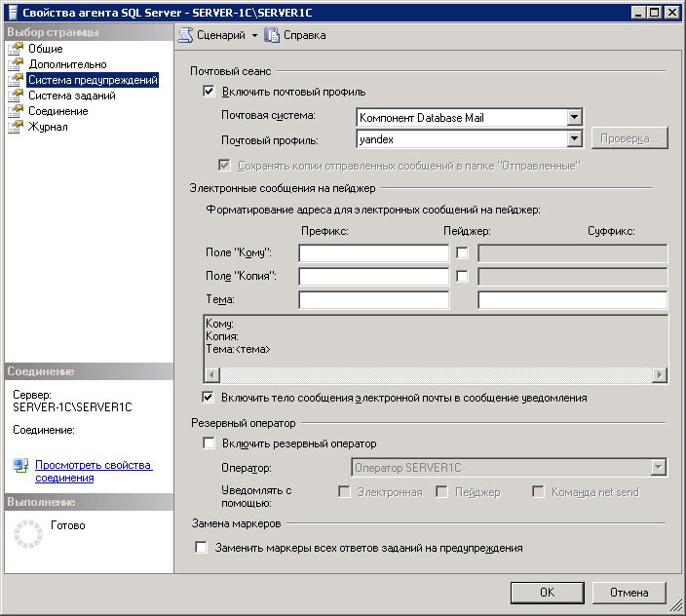The image size is (686, 616).
Task: Open Почтовая система dropdown list
Action: [x=574, y=118]
